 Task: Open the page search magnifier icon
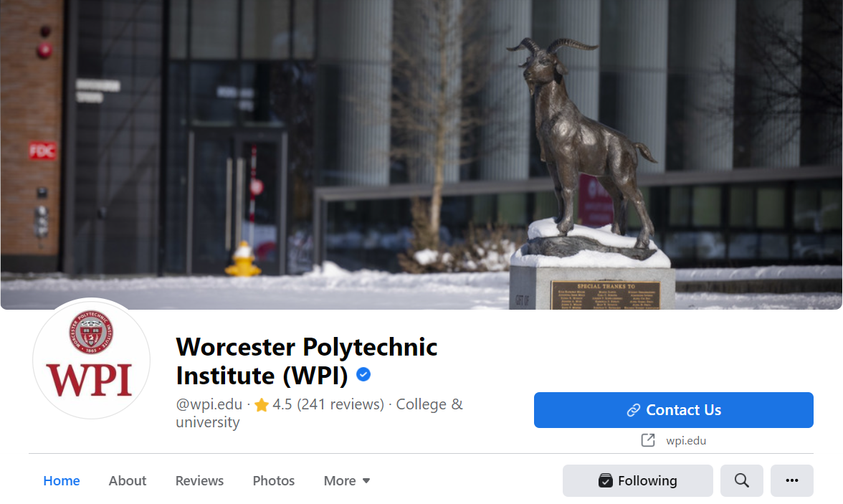(x=741, y=480)
